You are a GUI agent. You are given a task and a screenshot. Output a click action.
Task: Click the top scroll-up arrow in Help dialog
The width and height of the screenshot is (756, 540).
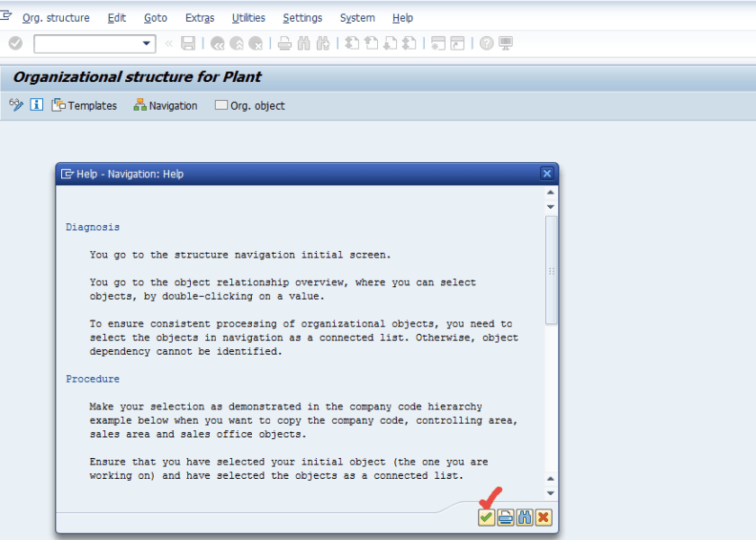[551, 193]
